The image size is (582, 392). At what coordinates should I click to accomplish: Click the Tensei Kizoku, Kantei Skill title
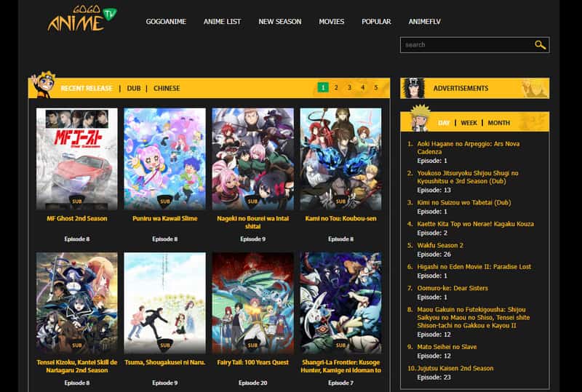[x=77, y=366]
